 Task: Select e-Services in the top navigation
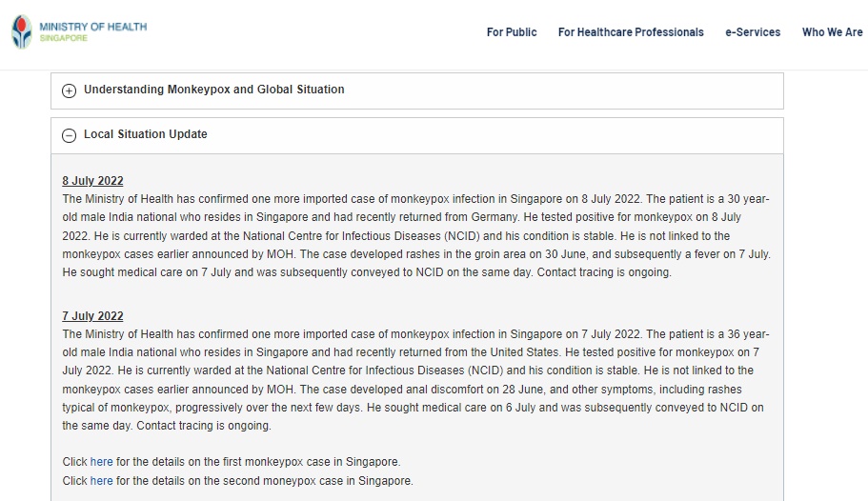[753, 32]
